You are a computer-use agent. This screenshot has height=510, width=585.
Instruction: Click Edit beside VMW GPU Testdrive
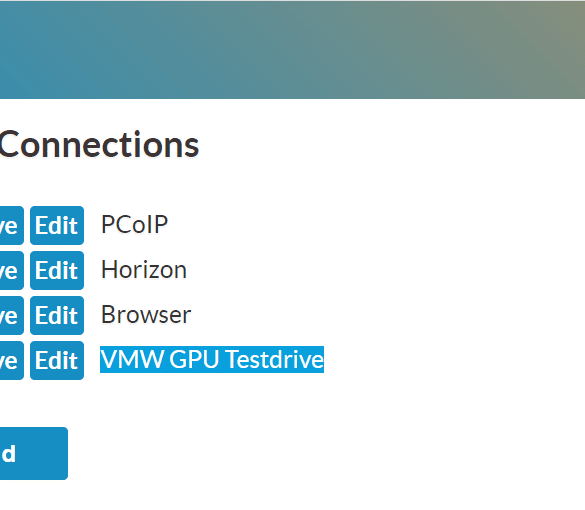[x=57, y=360]
